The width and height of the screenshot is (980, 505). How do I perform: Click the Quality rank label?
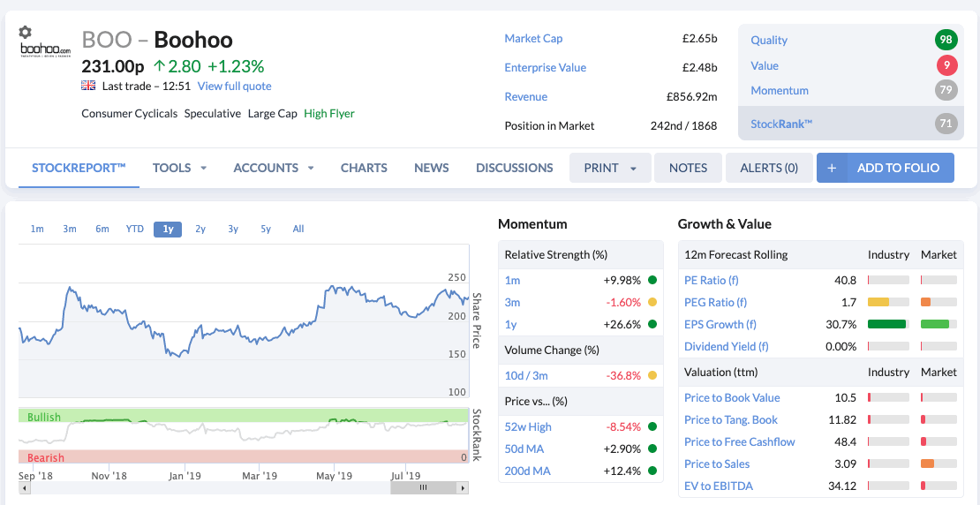pos(769,40)
